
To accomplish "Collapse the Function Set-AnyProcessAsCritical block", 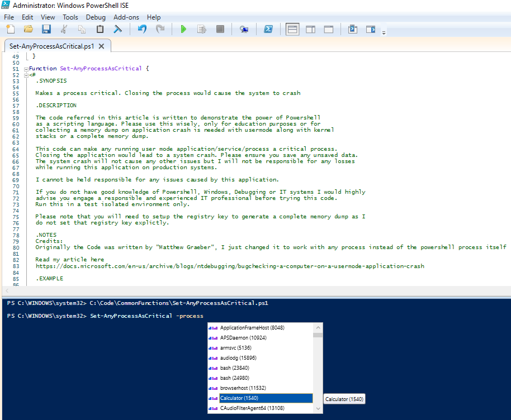I will coord(26,69).
